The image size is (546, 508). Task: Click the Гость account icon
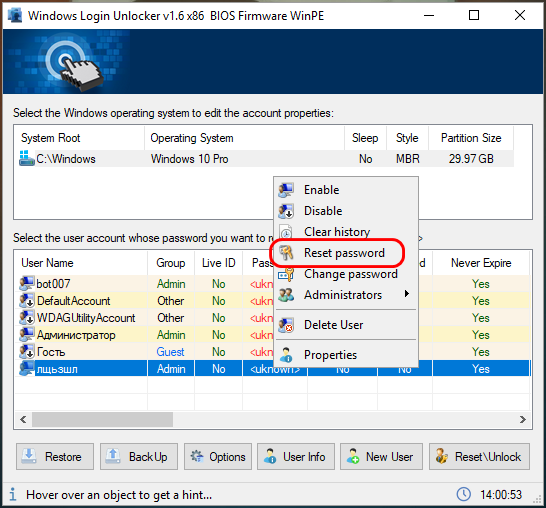point(27,352)
